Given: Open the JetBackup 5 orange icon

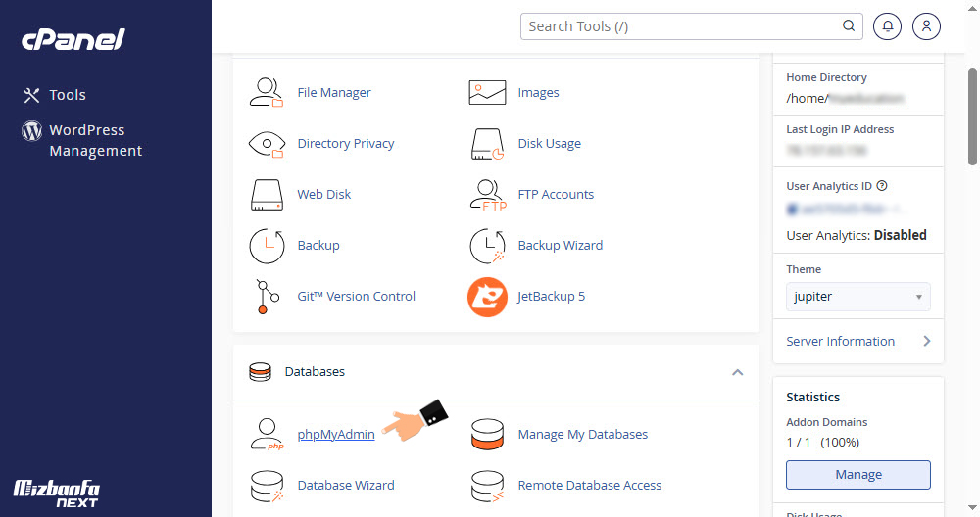Looking at the screenshot, I should click(x=487, y=297).
